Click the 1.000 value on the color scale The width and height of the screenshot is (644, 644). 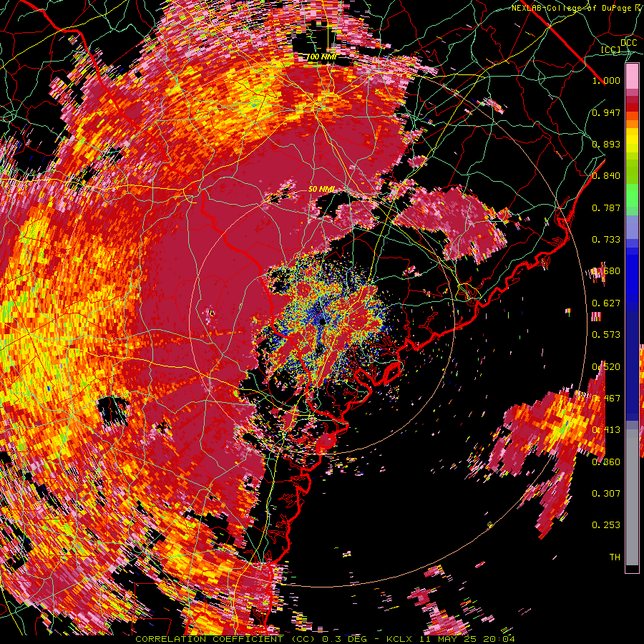point(606,80)
